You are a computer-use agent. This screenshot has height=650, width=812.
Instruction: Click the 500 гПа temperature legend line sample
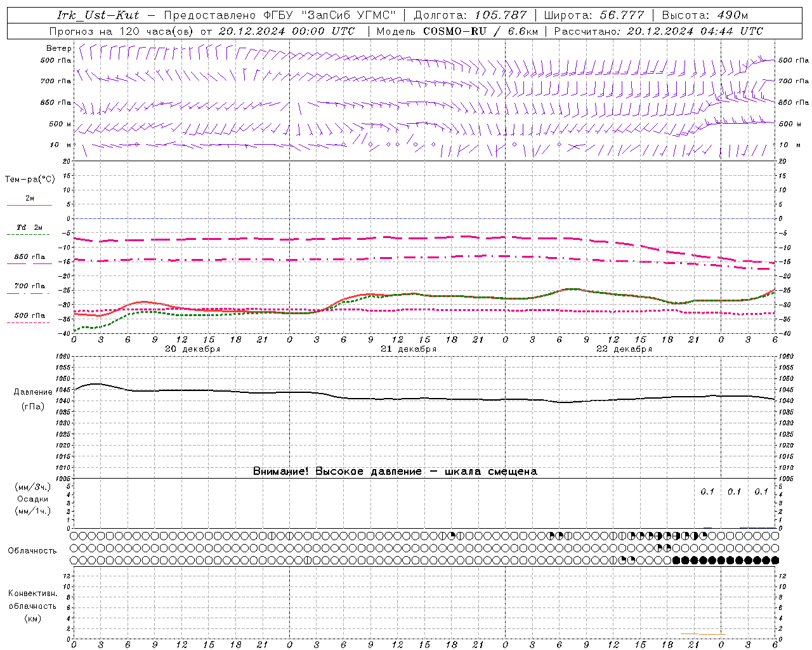[x=29, y=322]
